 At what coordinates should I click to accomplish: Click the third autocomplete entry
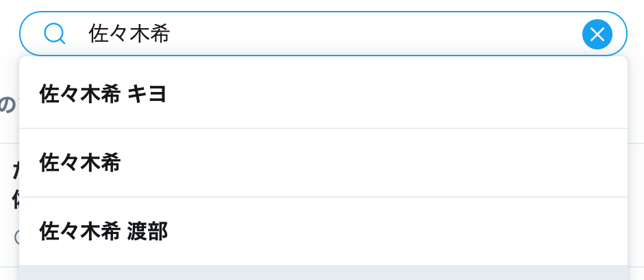[322, 231]
